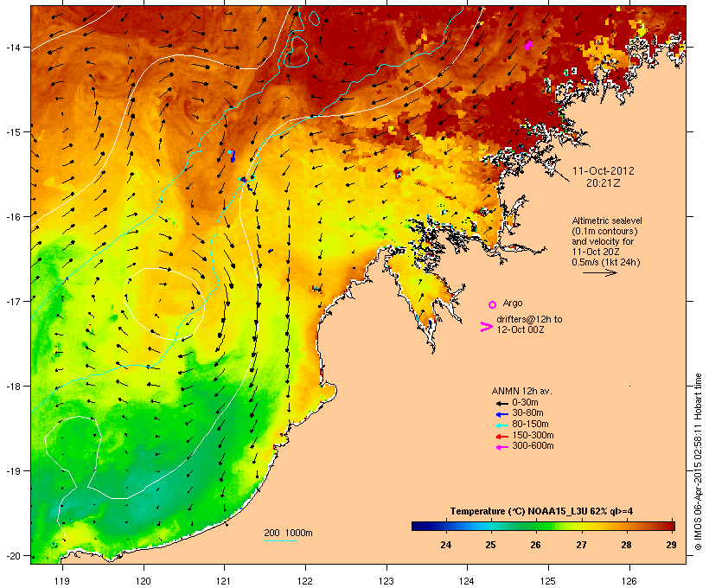Click the 30-80m depth label

point(527,413)
